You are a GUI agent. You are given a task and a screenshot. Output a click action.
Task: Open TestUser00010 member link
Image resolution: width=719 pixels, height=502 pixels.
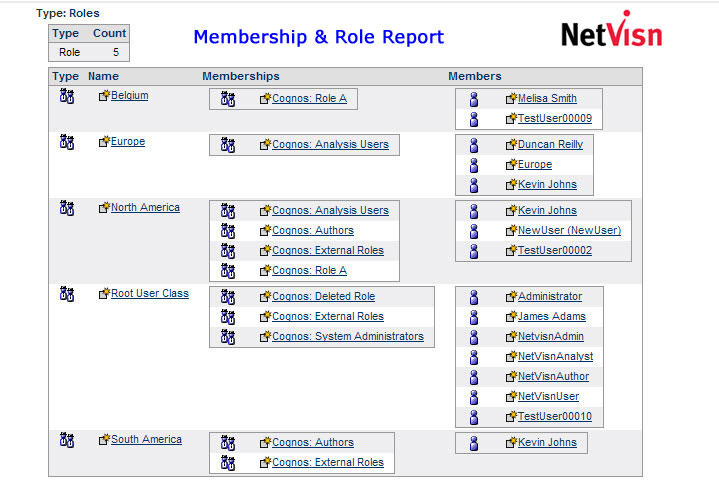[555, 416]
